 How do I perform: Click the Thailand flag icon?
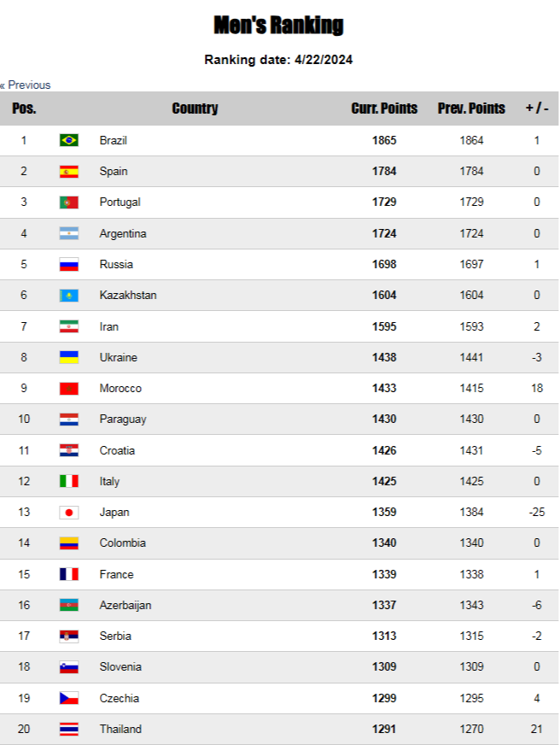69,730
